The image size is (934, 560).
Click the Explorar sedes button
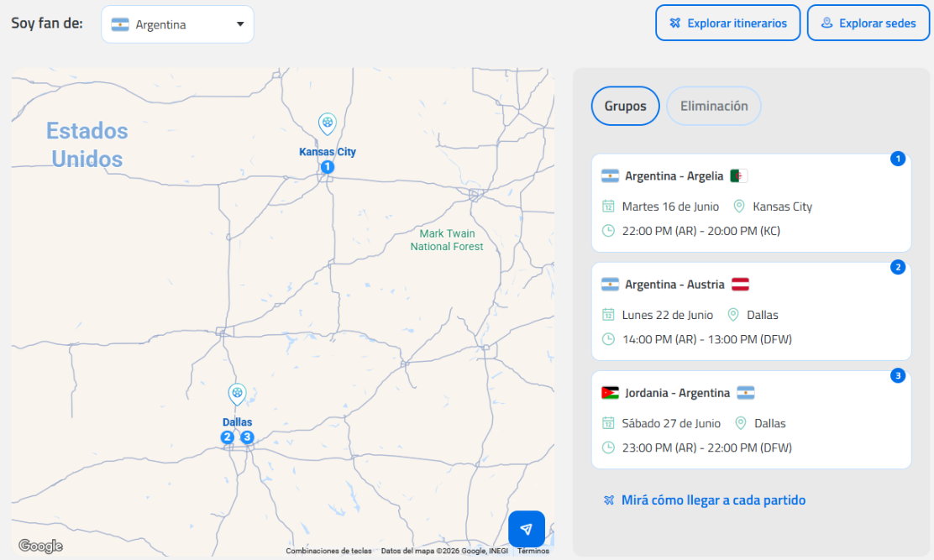pyautogui.click(x=868, y=24)
